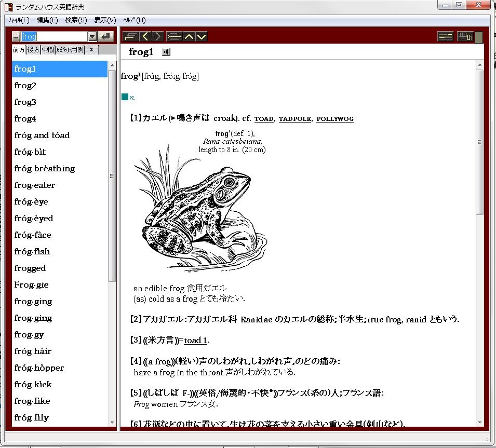Select the 後方 suffix search tab
496x448 pixels.
click(33, 50)
